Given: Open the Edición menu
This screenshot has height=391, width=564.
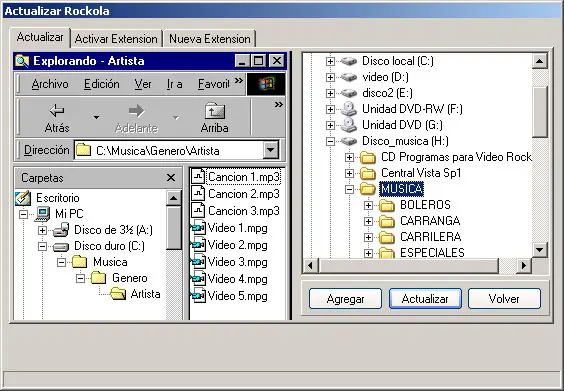Looking at the screenshot, I should click(102, 84).
